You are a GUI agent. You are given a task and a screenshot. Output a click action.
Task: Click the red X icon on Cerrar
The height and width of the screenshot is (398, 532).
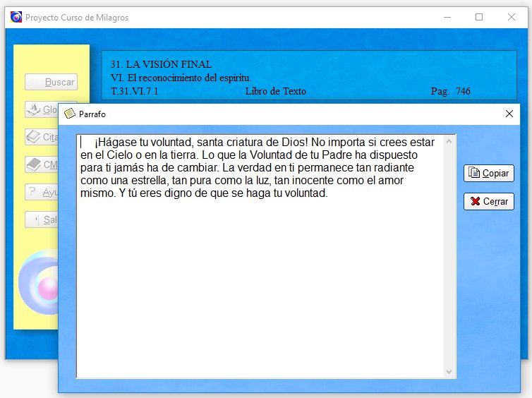(476, 202)
